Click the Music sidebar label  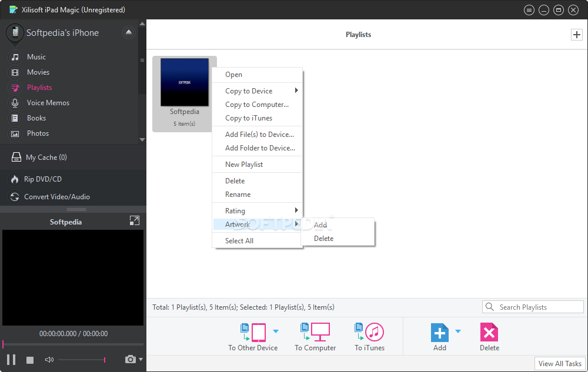(x=36, y=57)
